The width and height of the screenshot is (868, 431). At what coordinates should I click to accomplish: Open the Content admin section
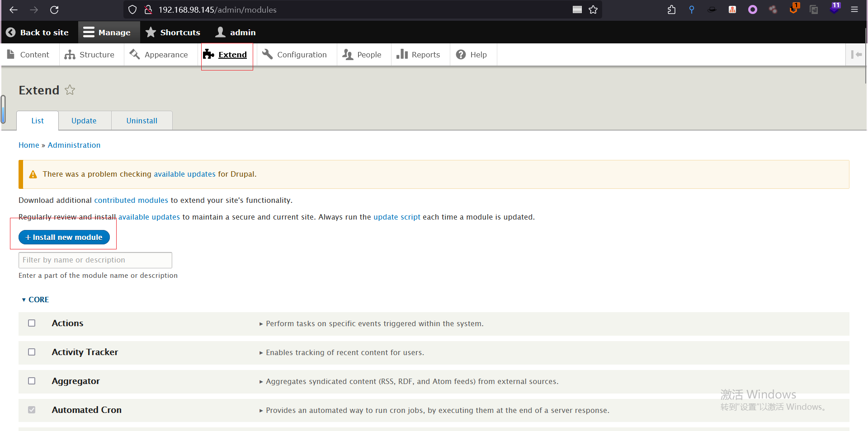28,55
